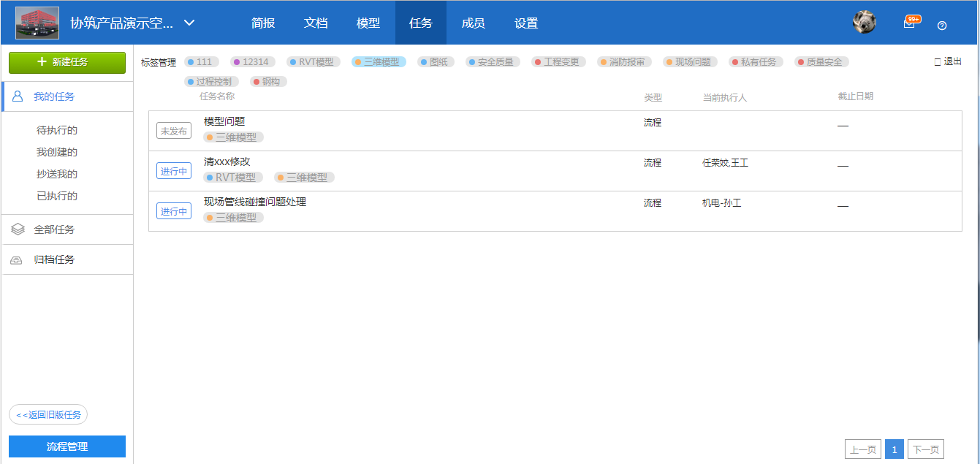This screenshot has height=464, width=980.
Task: Open the 归档任务 archive icon
Action: (16, 259)
